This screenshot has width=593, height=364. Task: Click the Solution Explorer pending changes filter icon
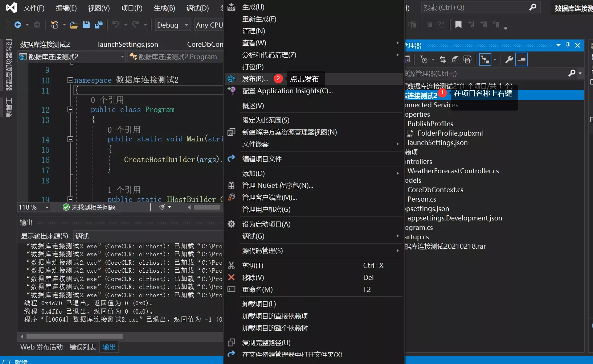(424, 59)
